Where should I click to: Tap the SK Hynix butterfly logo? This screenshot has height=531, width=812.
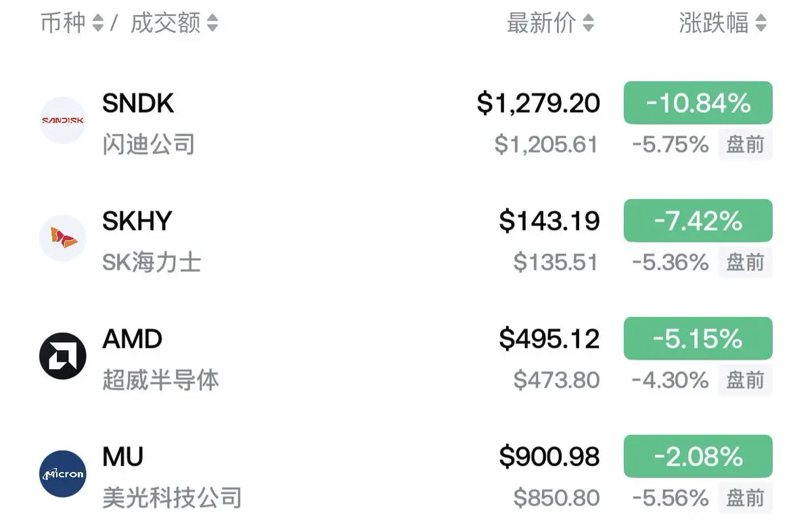click(63, 238)
